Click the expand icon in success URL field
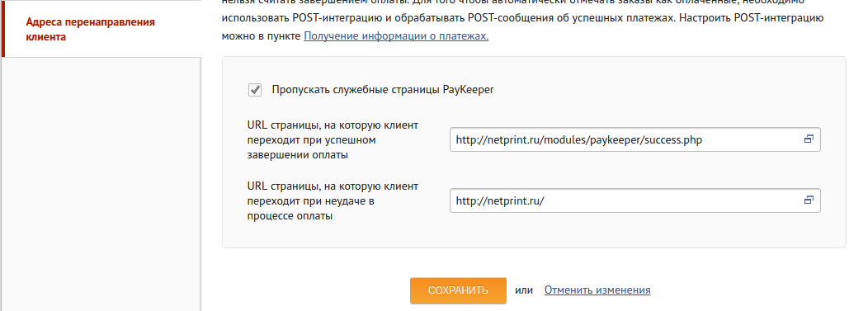The height and width of the screenshot is (311, 868). pyautogui.click(x=809, y=139)
